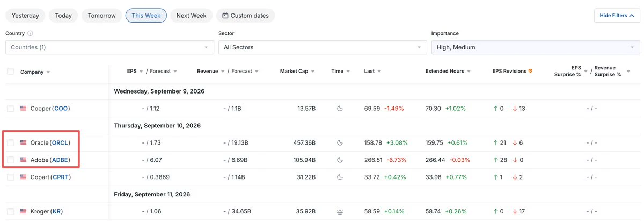Click the EPS Revisions badge icon
The height and width of the screenshot is (221, 644).
(530, 71)
